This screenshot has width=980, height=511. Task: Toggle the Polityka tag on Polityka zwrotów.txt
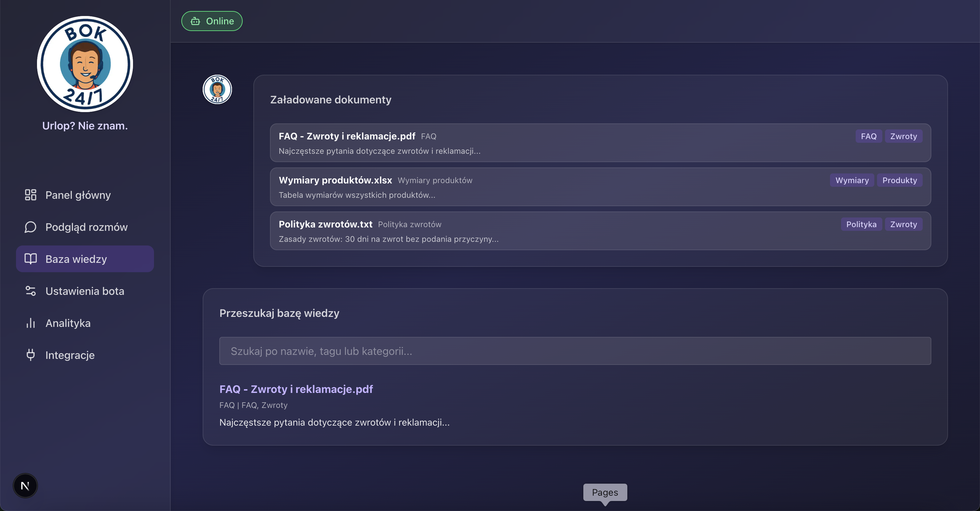click(861, 224)
